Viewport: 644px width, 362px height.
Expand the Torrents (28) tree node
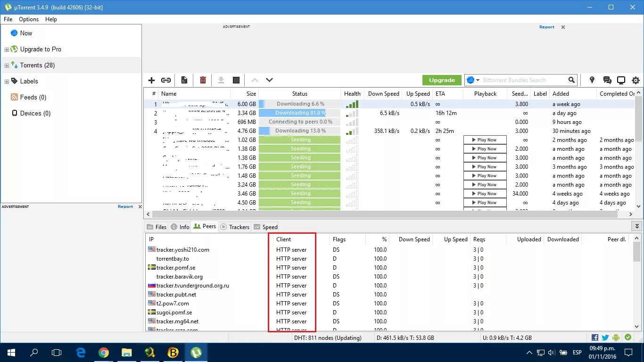click(x=7, y=66)
